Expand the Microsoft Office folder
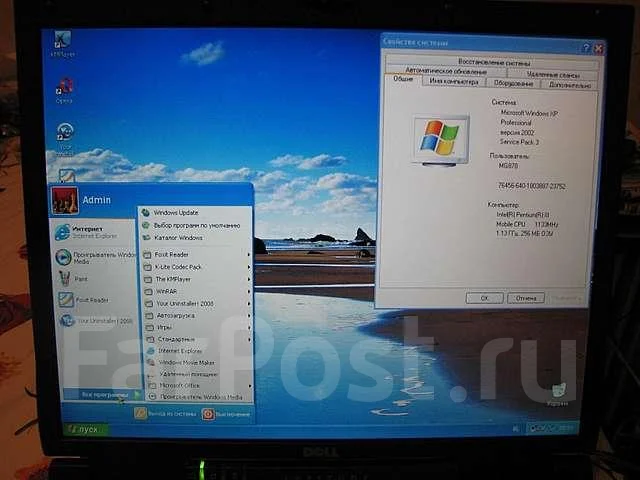This screenshot has width=640, height=480. pyautogui.click(x=200, y=385)
